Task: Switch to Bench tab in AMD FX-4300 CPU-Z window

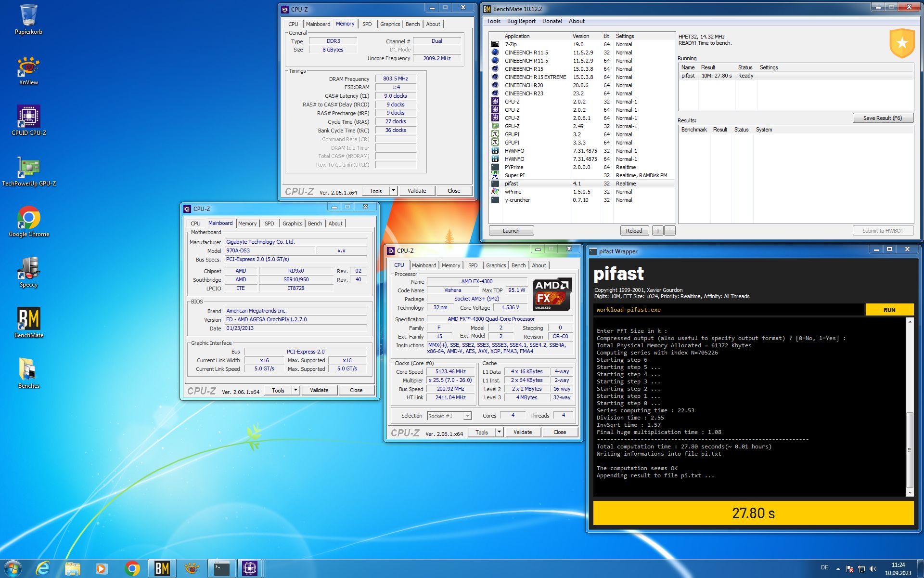Action: tap(518, 265)
